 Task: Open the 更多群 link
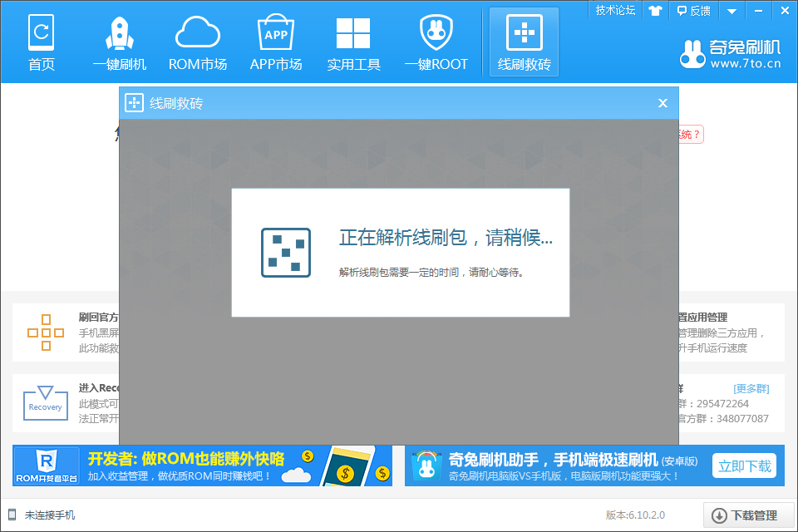(x=751, y=389)
